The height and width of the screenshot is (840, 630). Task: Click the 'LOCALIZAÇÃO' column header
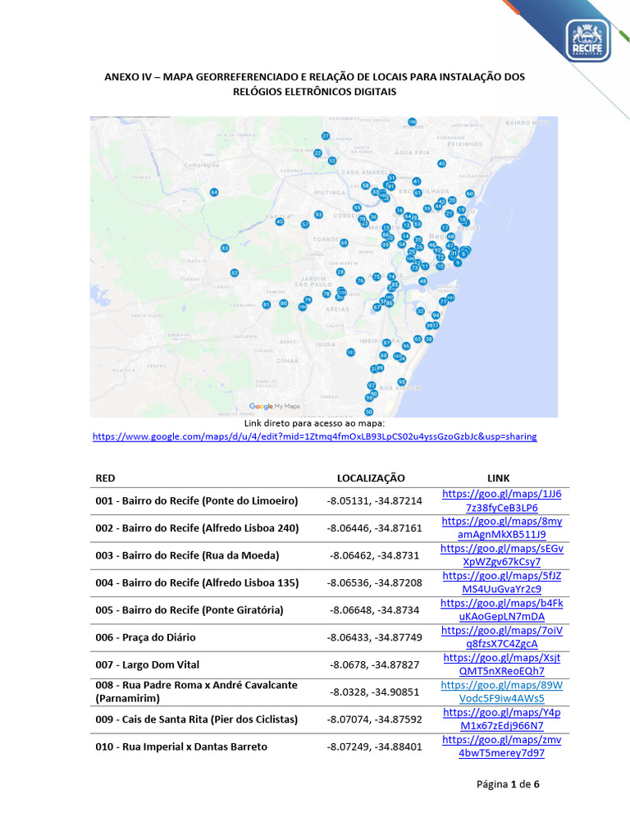coord(371,478)
